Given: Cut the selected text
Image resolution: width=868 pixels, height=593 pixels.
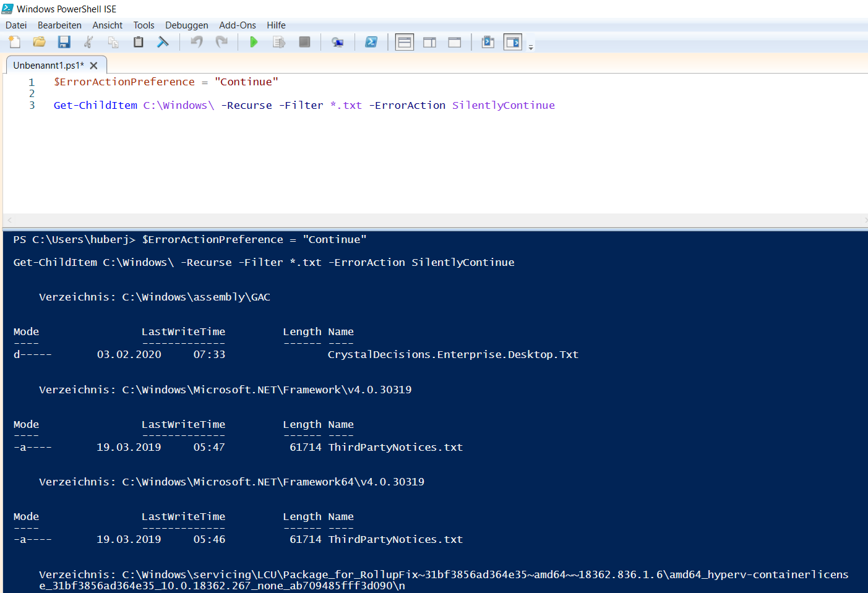Looking at the screenshot, I should pyautogui.click(x=88, y=41).
